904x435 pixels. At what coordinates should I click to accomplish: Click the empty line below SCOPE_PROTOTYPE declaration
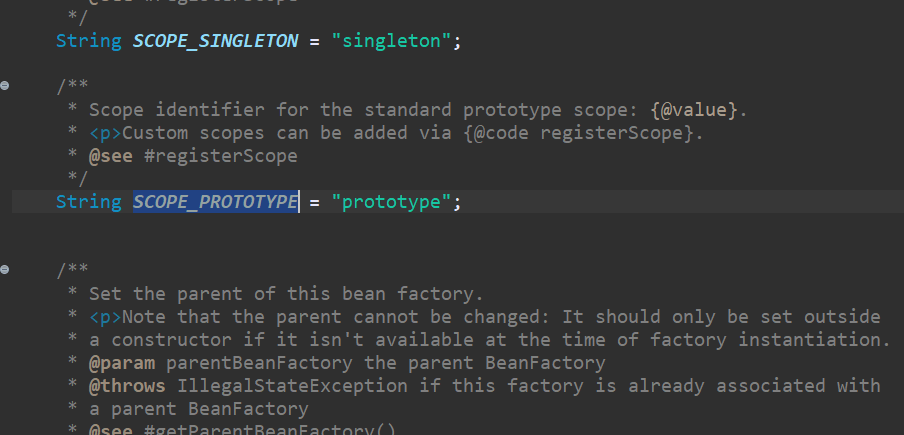coord(452,225)
